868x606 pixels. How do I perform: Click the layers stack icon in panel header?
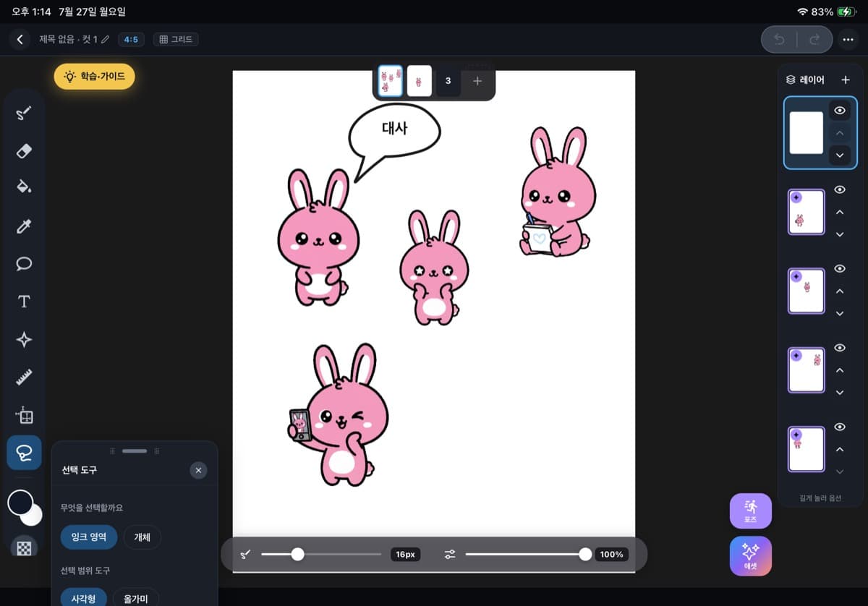791,80
